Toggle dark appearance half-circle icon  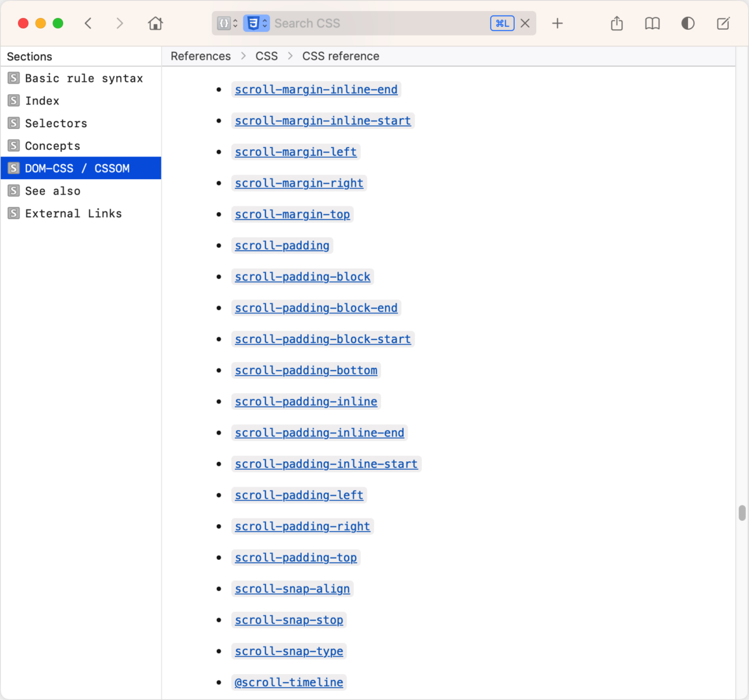688,23
